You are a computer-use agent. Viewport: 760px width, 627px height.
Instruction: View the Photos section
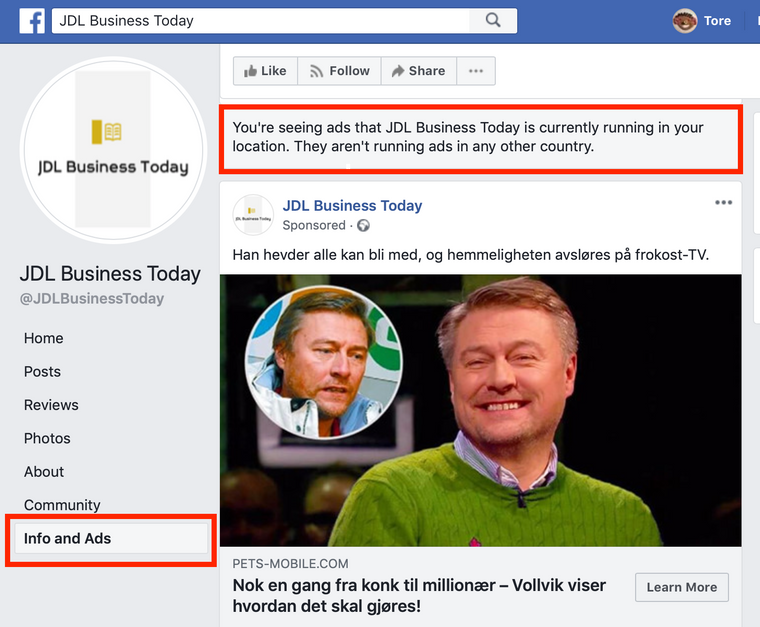click(x=47, y=439)
